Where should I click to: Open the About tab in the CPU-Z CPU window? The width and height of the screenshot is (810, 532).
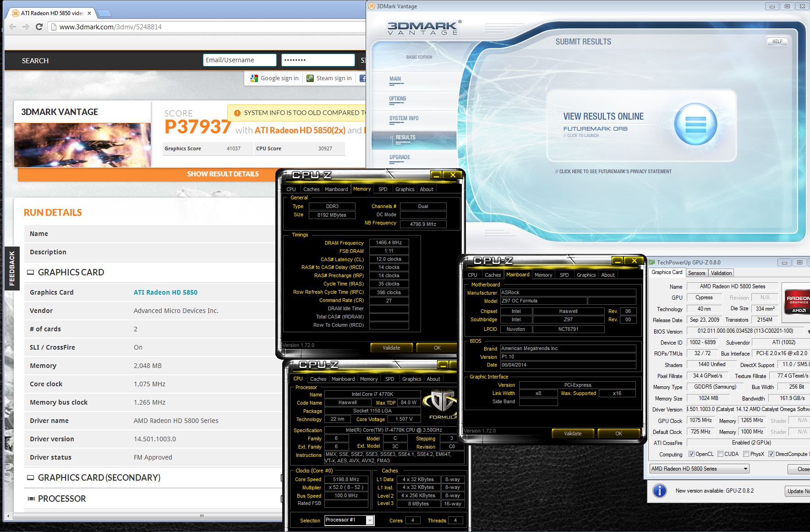433,379
